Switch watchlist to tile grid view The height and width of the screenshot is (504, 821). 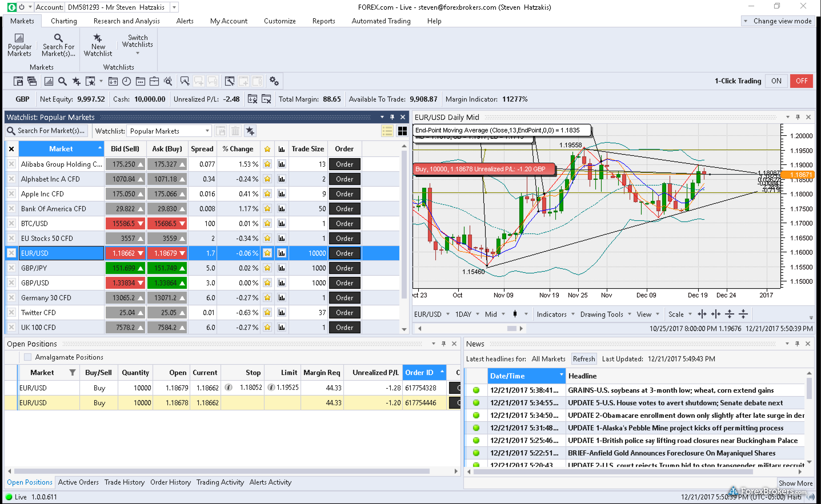[402, 131]
